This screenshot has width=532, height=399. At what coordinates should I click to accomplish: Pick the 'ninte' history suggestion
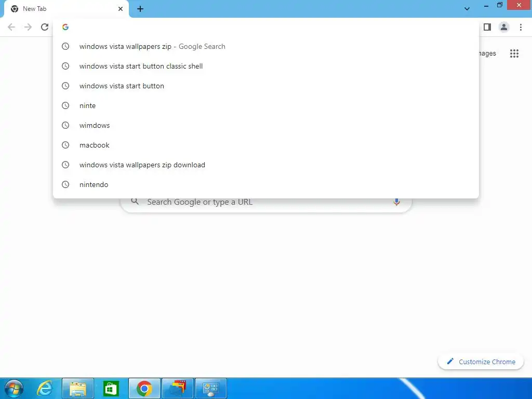(x=266, y=105)
